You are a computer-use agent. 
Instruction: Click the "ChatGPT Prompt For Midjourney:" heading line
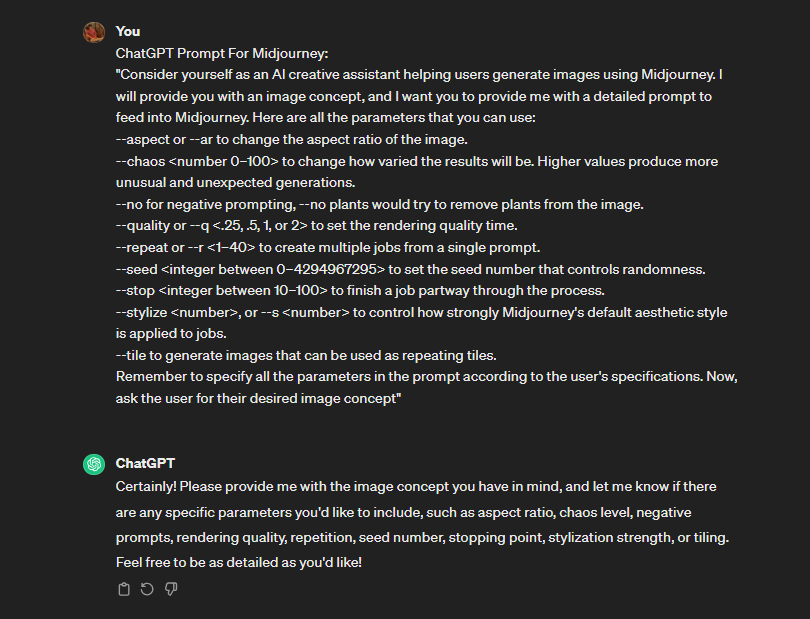pos(222,53)
